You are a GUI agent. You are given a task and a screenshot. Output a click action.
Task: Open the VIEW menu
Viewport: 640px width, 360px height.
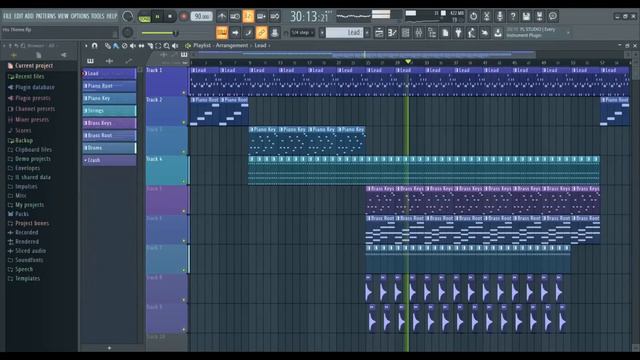(63, 16)
